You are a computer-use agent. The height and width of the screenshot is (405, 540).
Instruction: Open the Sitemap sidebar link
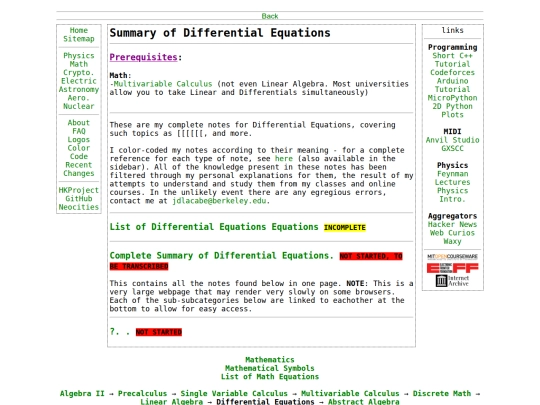tap(79, 39)
